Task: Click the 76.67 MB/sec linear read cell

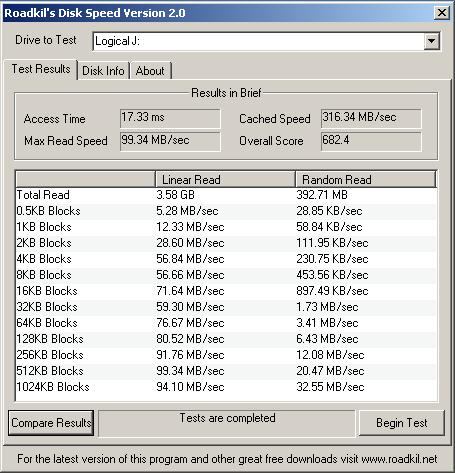Action: (x=190, y=323)
